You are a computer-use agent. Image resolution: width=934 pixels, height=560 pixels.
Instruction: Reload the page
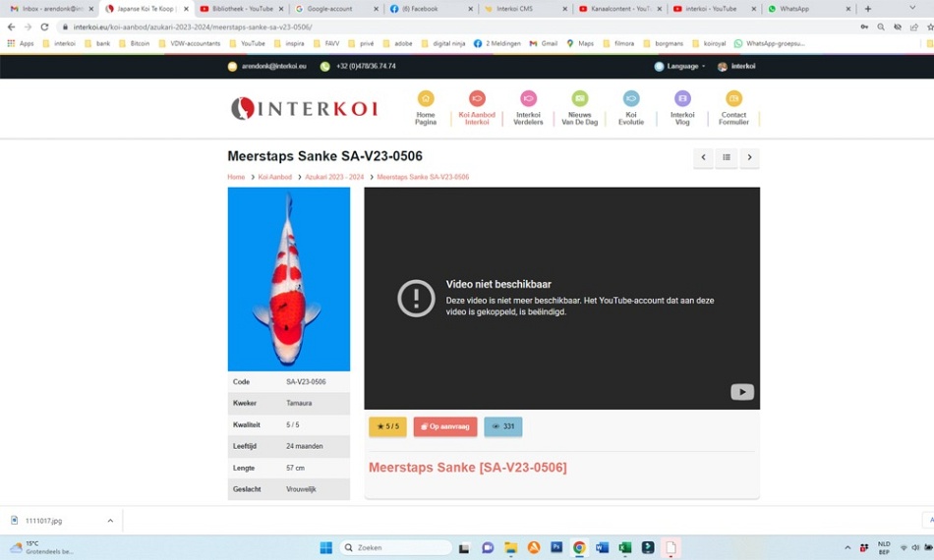(x=44, y=27)
